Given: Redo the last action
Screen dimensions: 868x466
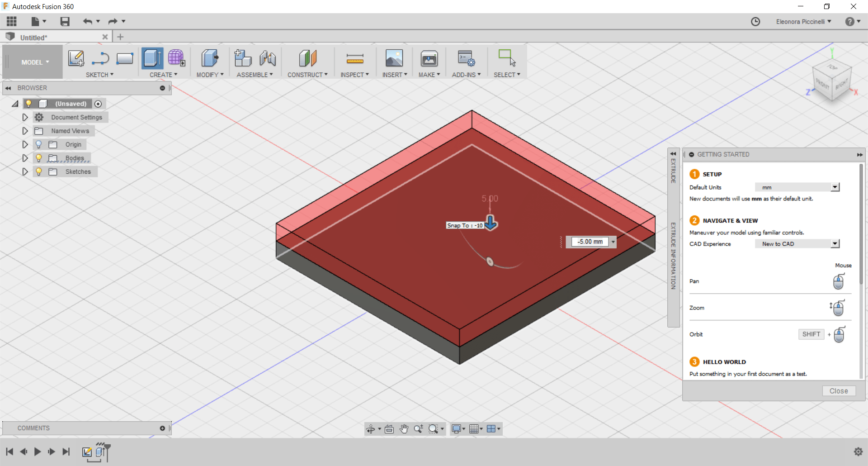Looking at the screenshot, I should coord(113,21).
